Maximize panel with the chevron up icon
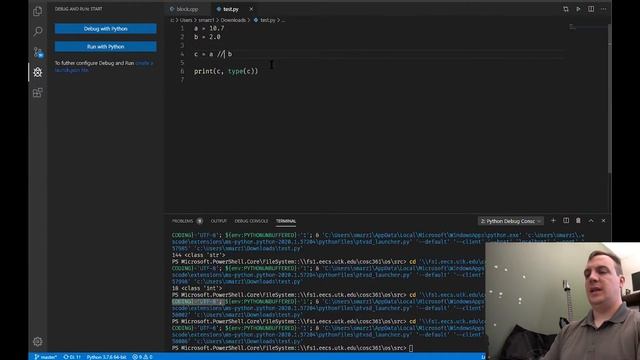Image resolution: width=640 pixels, height=360 pixels. coord(591,220)
